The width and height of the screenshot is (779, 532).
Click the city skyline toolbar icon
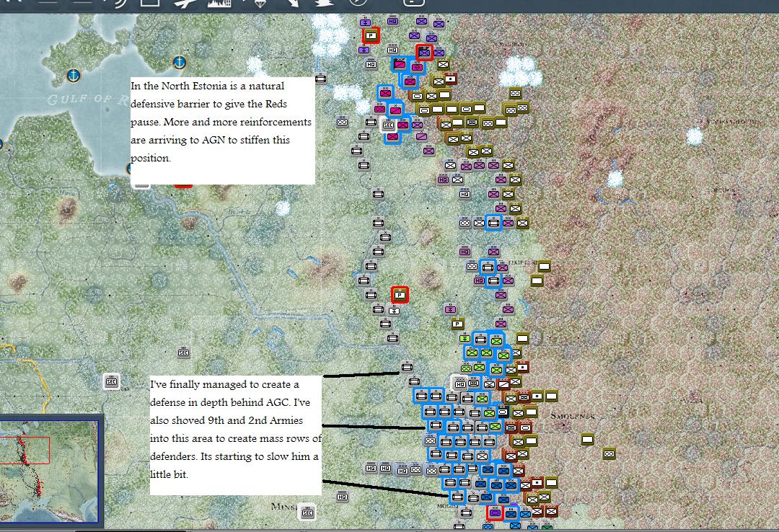tap(219, 4)
